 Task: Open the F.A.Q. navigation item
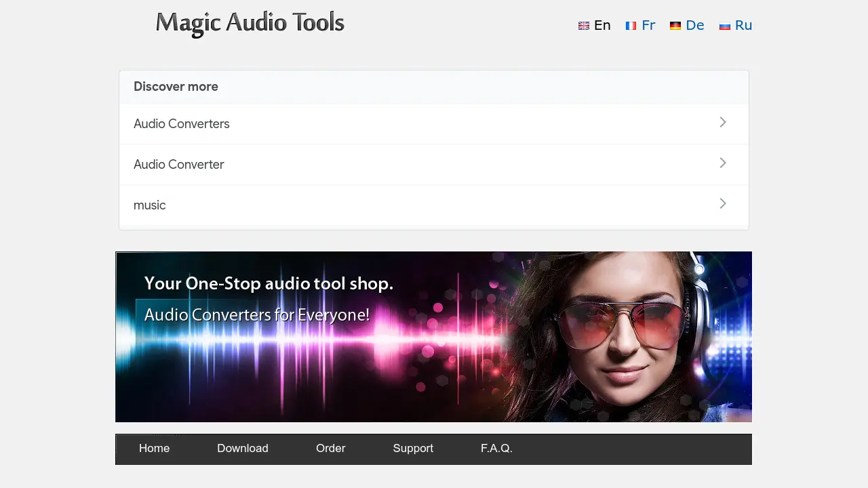coord(496,448)
